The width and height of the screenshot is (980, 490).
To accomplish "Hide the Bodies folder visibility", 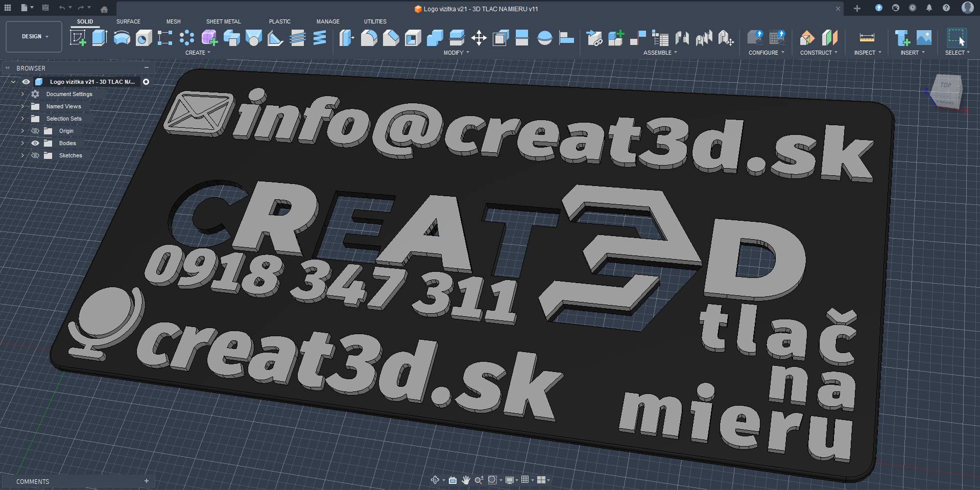I will click(x=35, y=143).
